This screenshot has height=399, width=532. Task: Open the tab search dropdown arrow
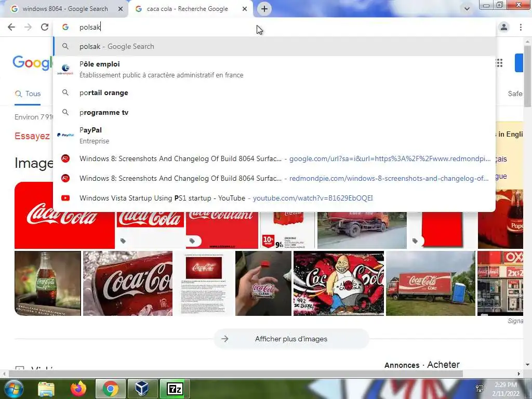point(467,9)
